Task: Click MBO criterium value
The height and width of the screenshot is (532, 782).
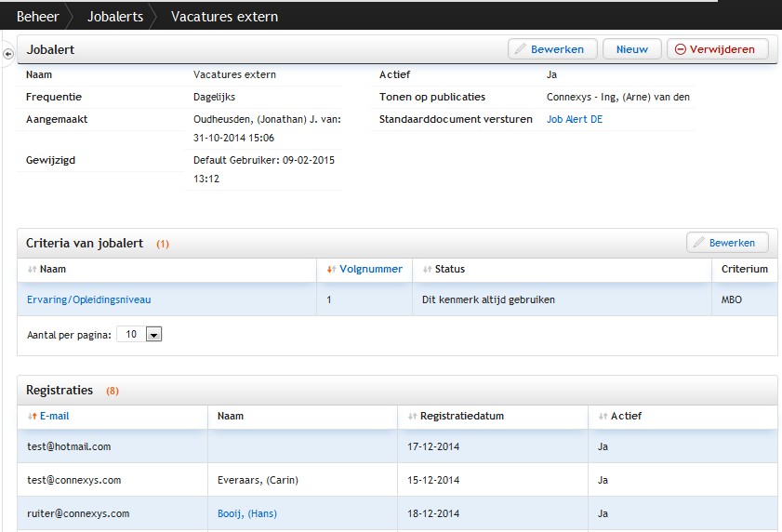Action: [x=732, y=299]
